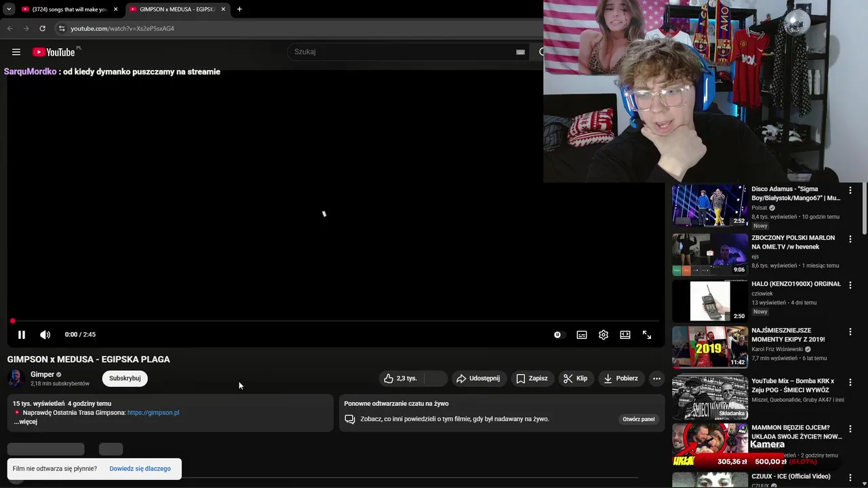Click the video title GIMPSON x MEDUSA - EGIPSKA PLAGA
The width and height of the screenshot is (868, 488).
pyautogui.click(x=89, y=359)
